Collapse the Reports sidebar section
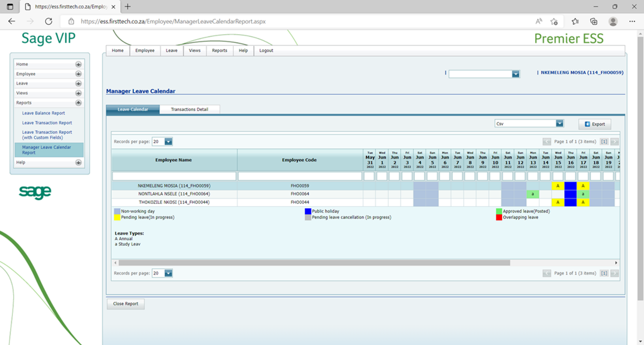 [x=78, y=103]
